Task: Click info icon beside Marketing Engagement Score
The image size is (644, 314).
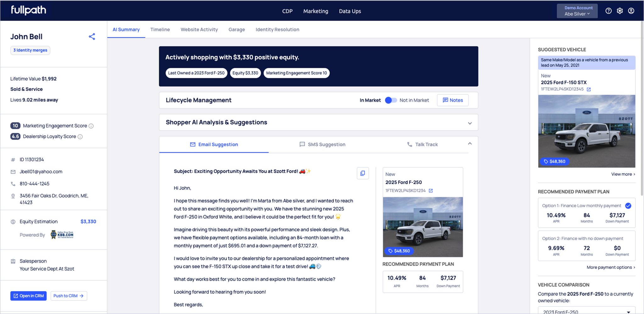Action: (x=91, y=126)
